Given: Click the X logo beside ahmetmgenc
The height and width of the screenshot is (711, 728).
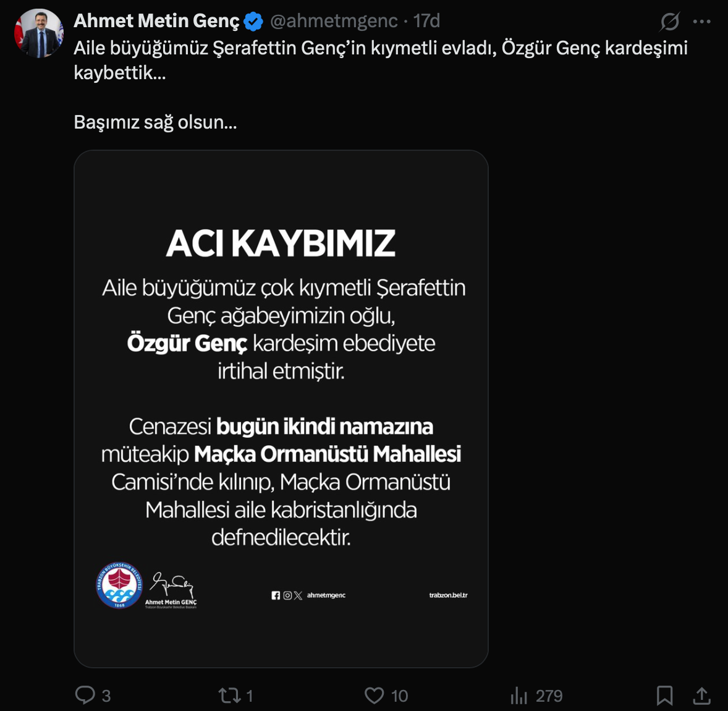Looking at the screenshot, I should click(x=298, y=595).
